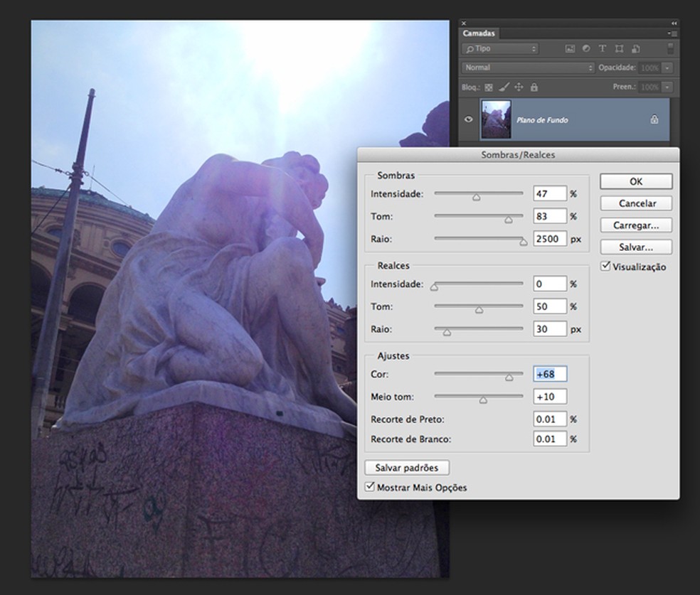
Task: Open the Tipo layer filter dropdown
Action: pos(499,49)
